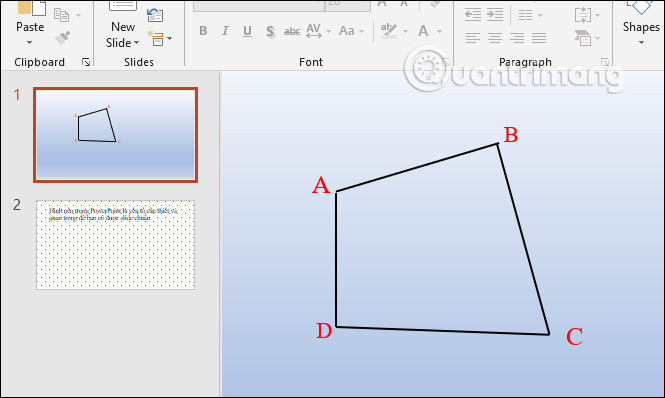Toggle Underline formatting
Viewport: 665px width, 398px height.
247,31
